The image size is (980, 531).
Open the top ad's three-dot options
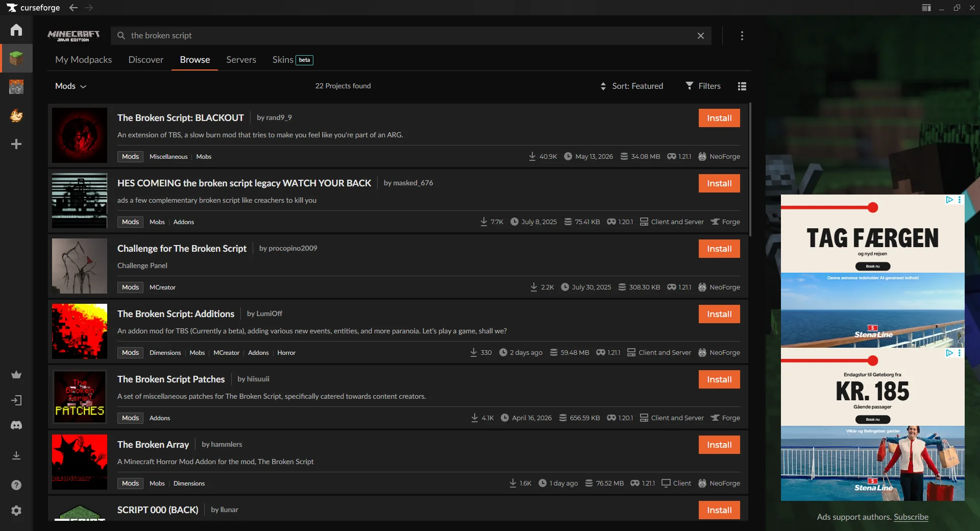click(960, 200)
